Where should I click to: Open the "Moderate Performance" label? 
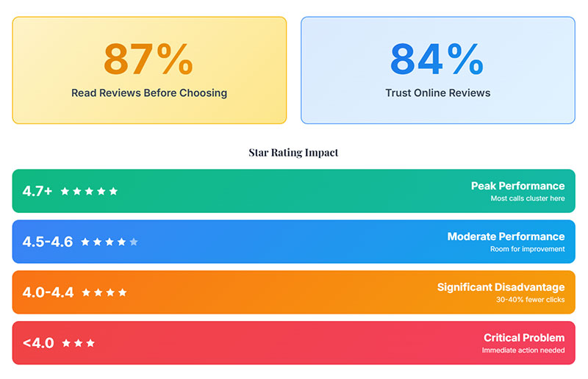point(506,237)
